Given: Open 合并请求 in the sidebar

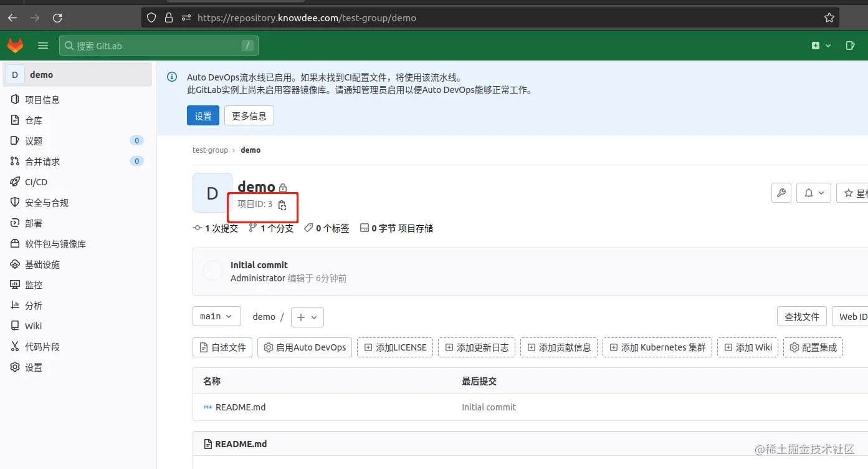Looking at the screenshot, I should pyautogui.click(x=78, y=162).
